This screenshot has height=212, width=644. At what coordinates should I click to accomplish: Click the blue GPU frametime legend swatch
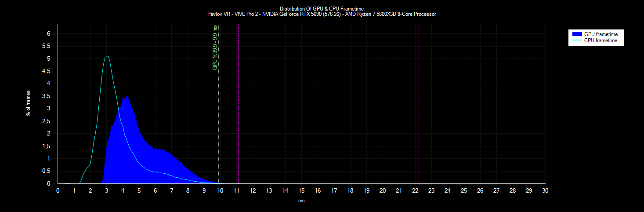point(577,34)
